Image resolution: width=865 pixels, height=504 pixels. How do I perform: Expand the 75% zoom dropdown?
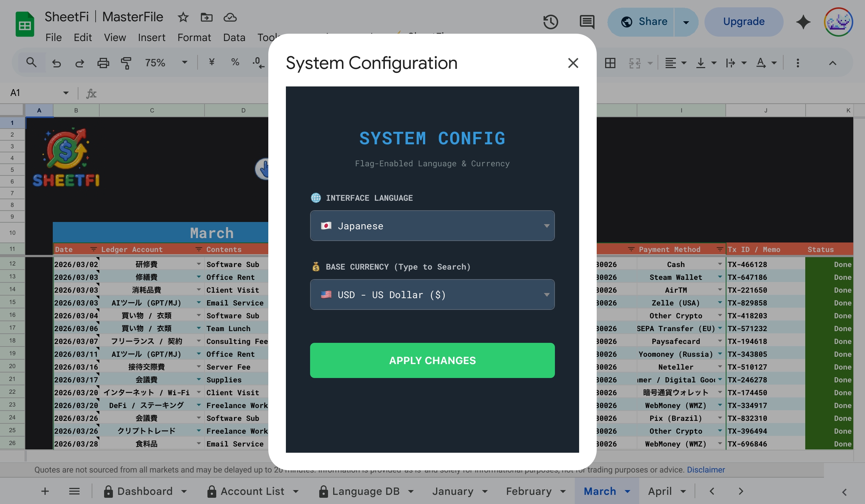(x=185, y=63)
